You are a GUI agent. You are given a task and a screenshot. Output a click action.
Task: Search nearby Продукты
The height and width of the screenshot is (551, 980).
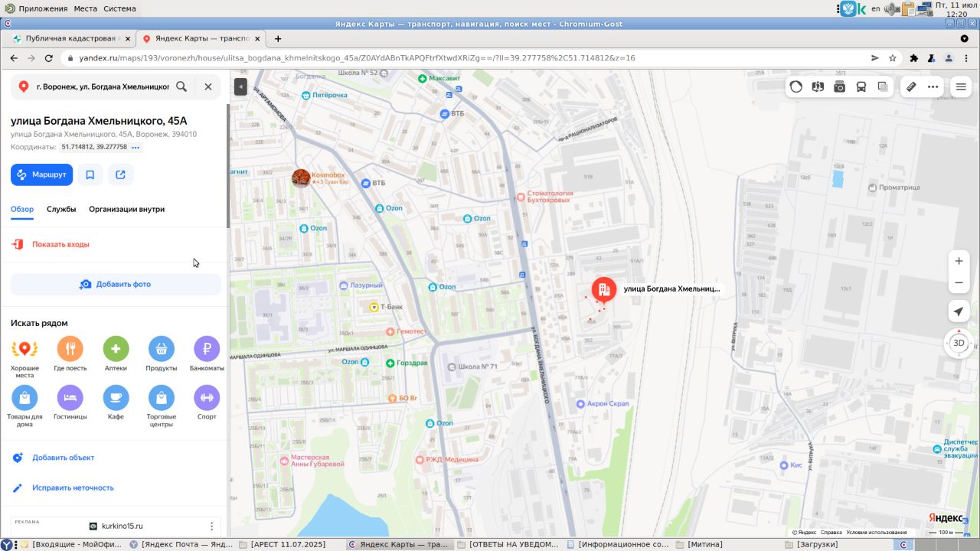[x=162, y=349]
